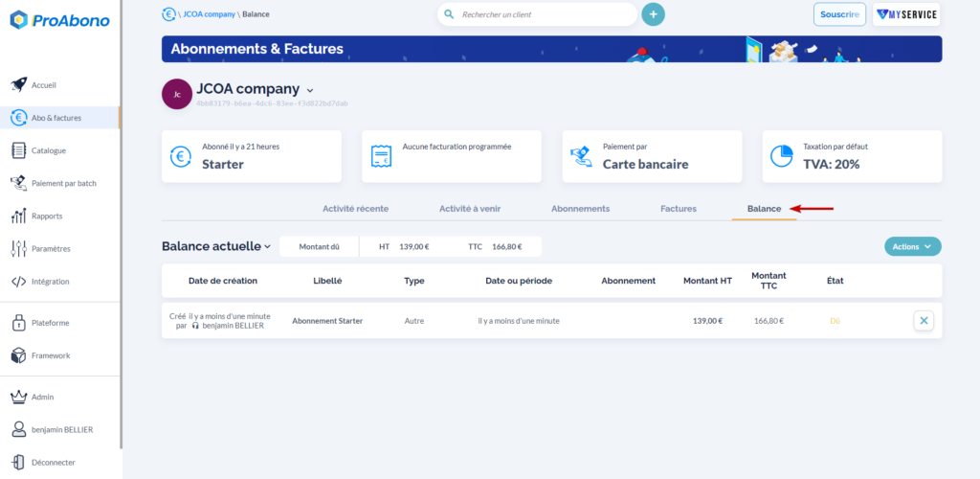The width and height of the screenshot is (980, 479).
Task: Click the Paramètres sliders icon
Action: tap(19, 248)
